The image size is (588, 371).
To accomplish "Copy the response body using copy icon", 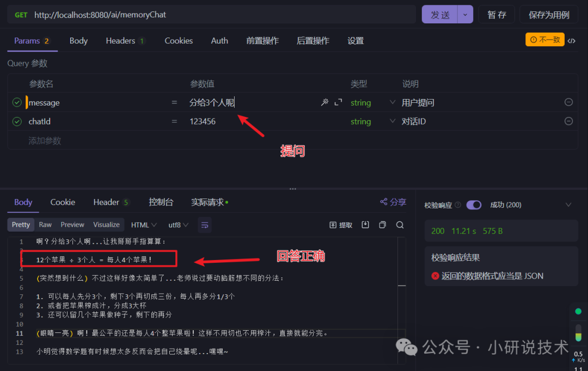I will (x=383, y=225).
